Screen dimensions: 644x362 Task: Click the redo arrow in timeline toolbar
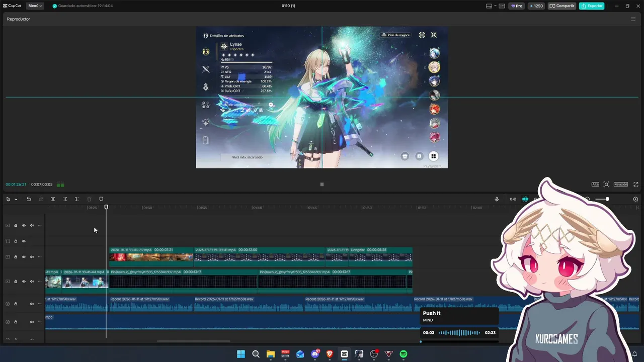tap(41, 199)
